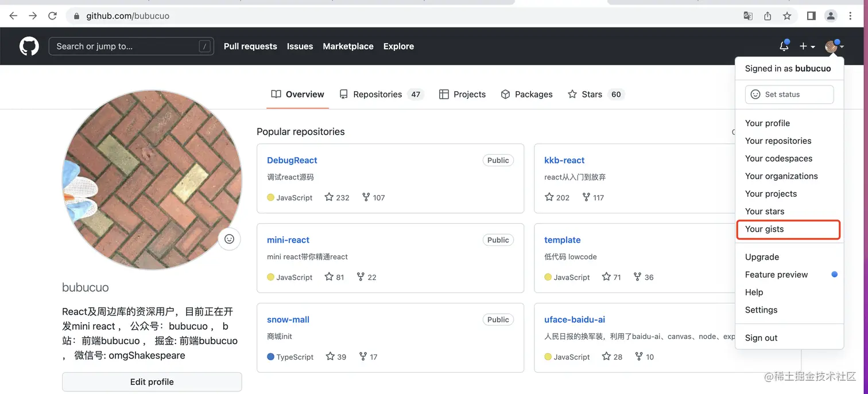Click the browser share icon
The height and width of the screenshot is (394, 868).
pyautogui.click(x=768, y=16)
